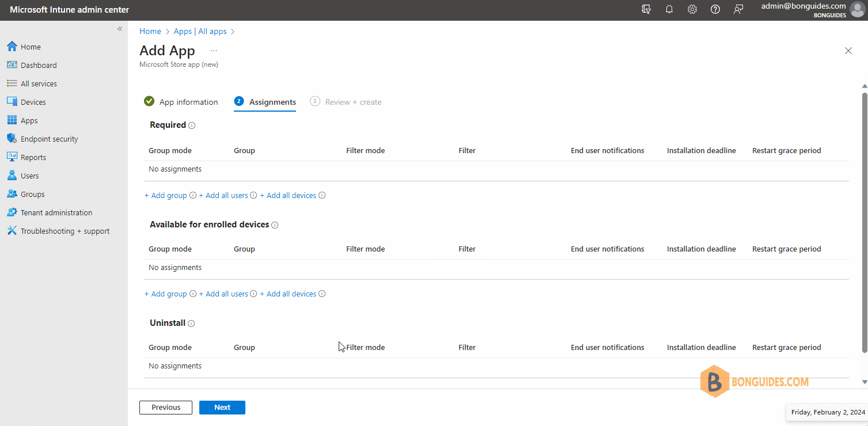Click Group mode header in Required table
The width and height of the screenshot is (868, 426).
click(x=170, y=150)
